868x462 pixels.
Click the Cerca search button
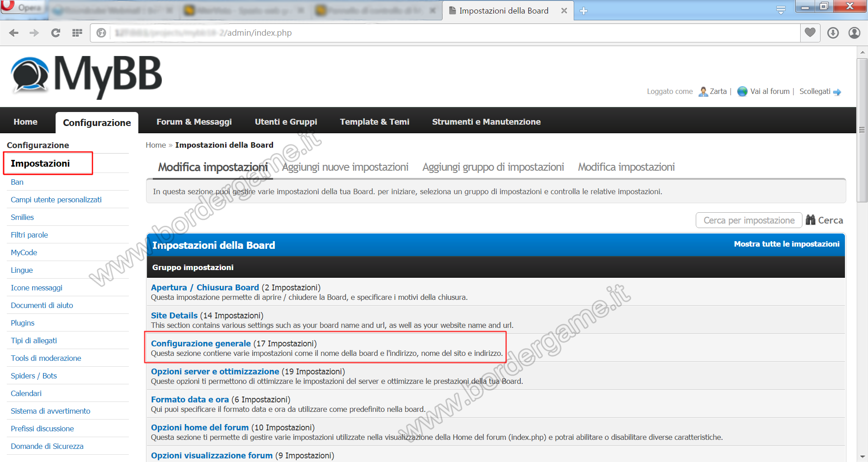coord(830,220)
